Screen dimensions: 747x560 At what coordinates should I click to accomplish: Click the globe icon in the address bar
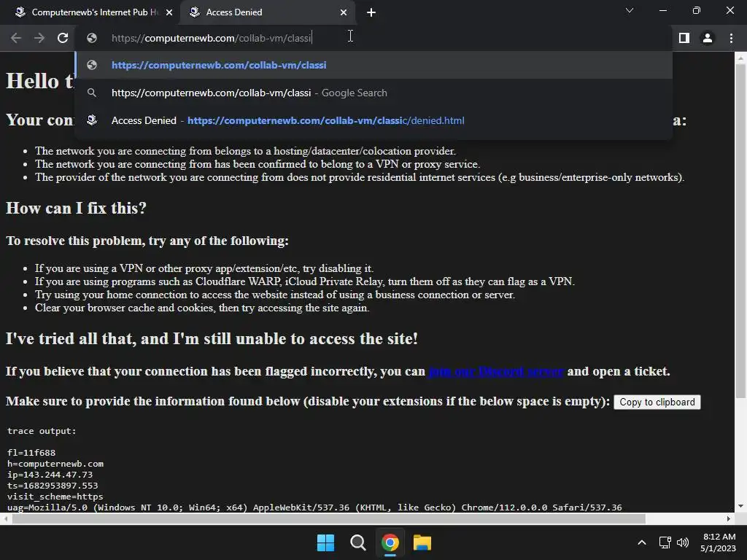92,38
